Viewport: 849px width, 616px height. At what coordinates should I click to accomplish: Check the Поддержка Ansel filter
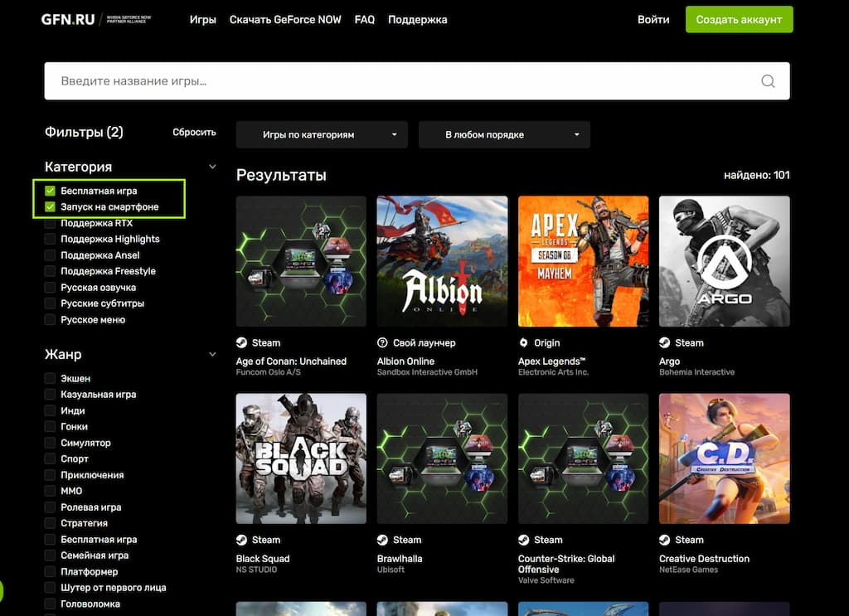[x=50, y=255]
